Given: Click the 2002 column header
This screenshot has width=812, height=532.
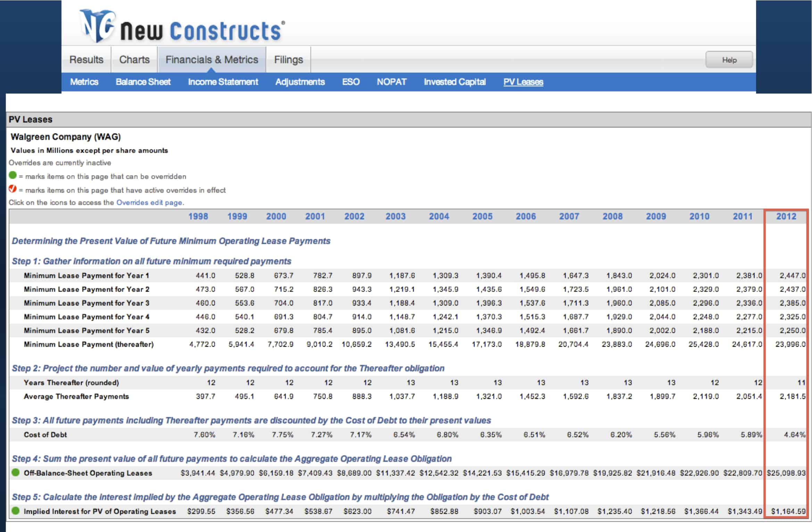Looking at the screenshot, I should 354,216.
